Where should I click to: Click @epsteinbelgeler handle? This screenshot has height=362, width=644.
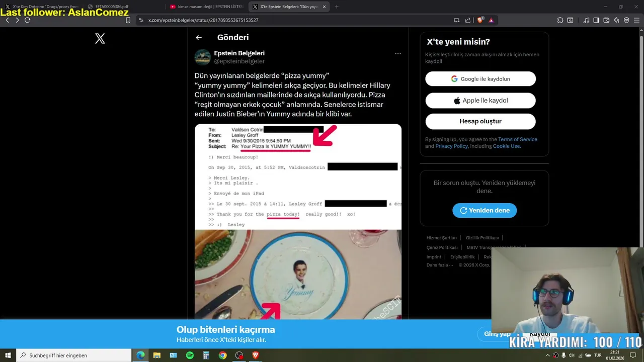point(239,61)
